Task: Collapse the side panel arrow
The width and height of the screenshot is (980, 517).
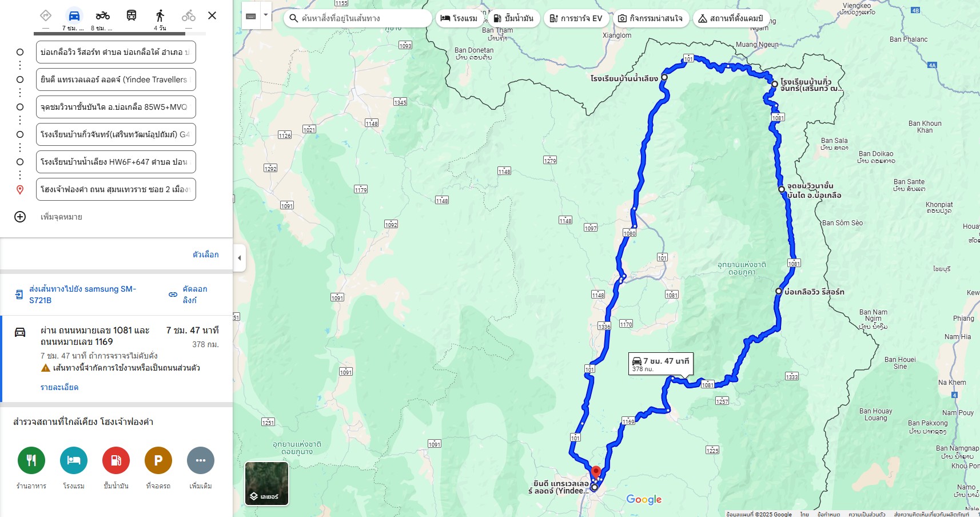Action: [240, 258]
